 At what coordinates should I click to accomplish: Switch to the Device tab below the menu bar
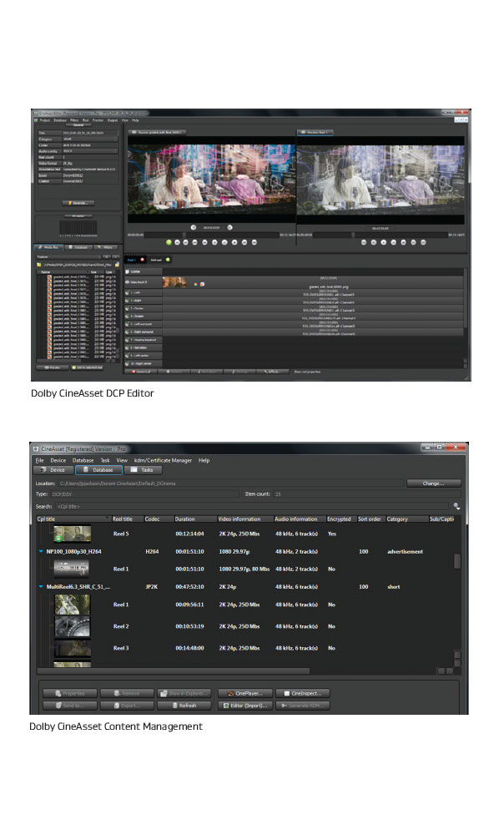coord(53,469)
